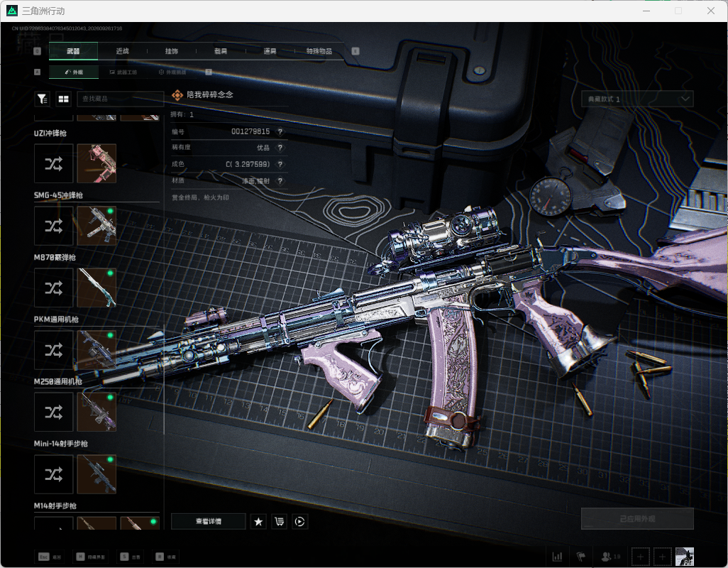The image size is (728, 568).
Task: Select the M250通用机枪 skin thumbnail
Action: (96, 412)
